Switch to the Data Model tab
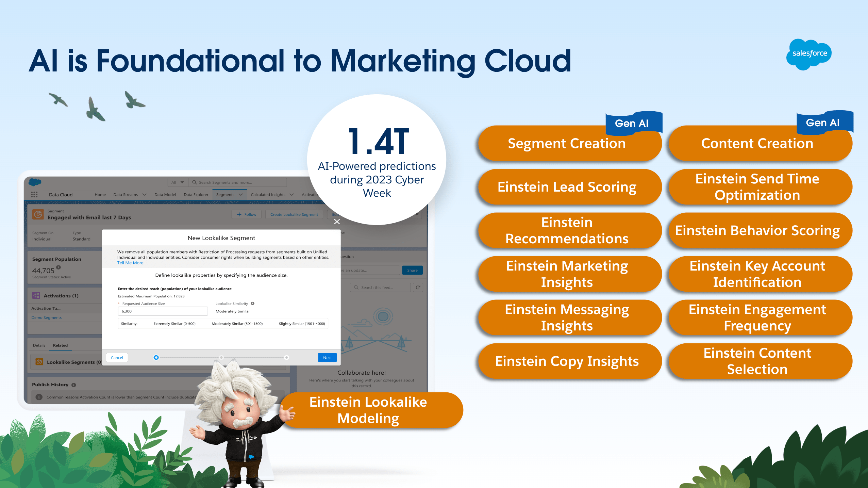Viewport: 868px width, 488px height. coord(165,195)
